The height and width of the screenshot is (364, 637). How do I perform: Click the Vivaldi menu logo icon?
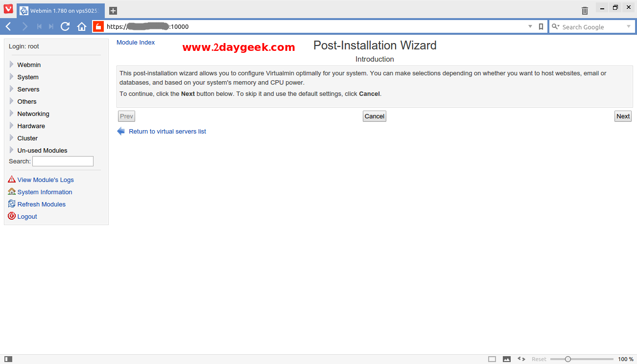point(8,9)
